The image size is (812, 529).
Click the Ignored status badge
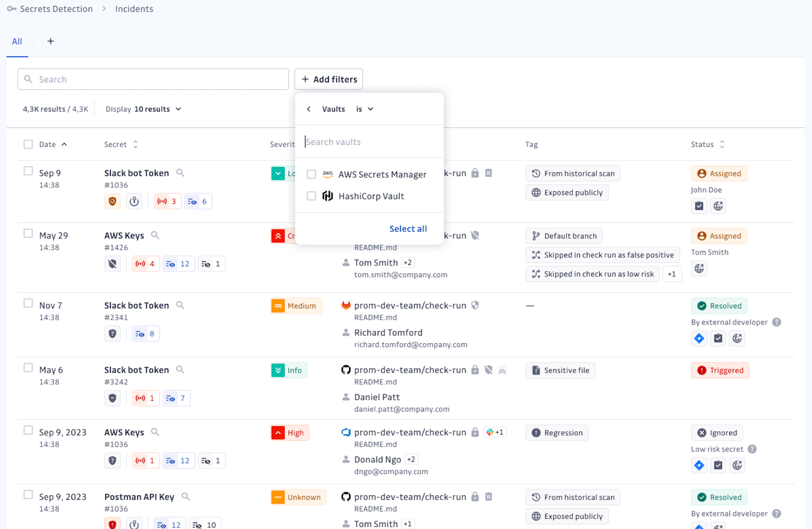pyautogui.click(x=717, y=433)
